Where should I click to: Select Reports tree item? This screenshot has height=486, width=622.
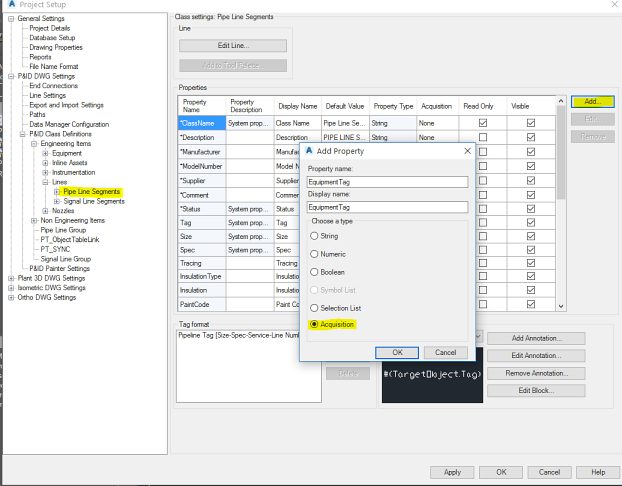pos(40,57)
